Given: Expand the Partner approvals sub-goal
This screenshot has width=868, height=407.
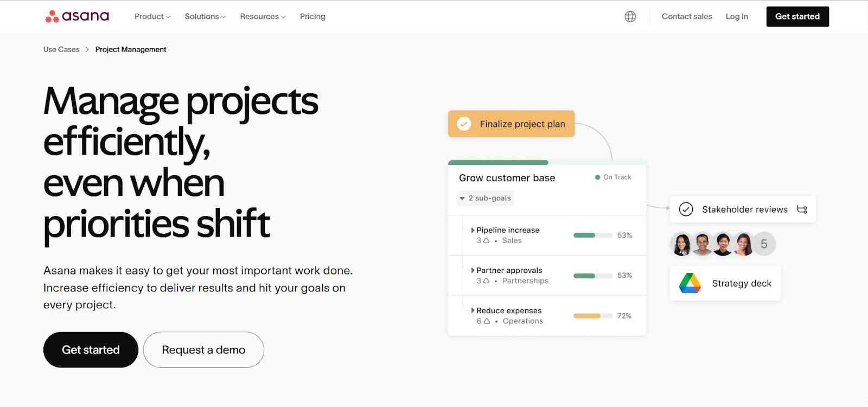Looking at the screenshot, I should [x=473, y=270].
